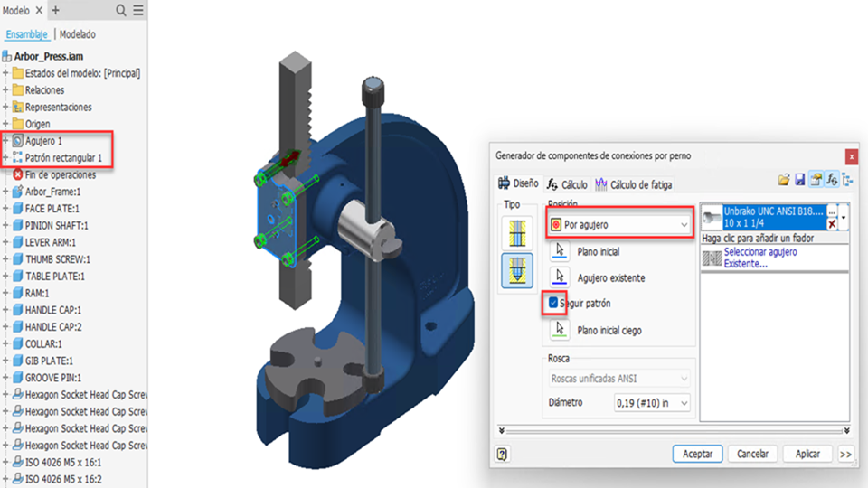Select the Arbor_Press.iam root node

(49, 56)
